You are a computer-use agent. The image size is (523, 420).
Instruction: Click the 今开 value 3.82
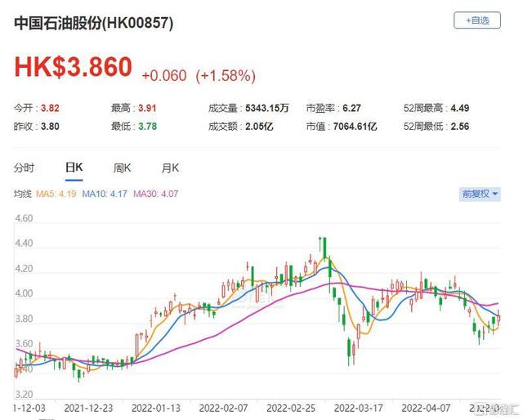(x=50, y=108)
